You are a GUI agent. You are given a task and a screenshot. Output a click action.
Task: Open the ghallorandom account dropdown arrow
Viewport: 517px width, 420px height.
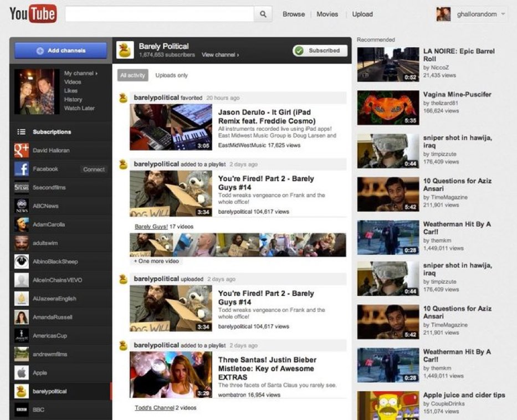(x=503, y=14)
